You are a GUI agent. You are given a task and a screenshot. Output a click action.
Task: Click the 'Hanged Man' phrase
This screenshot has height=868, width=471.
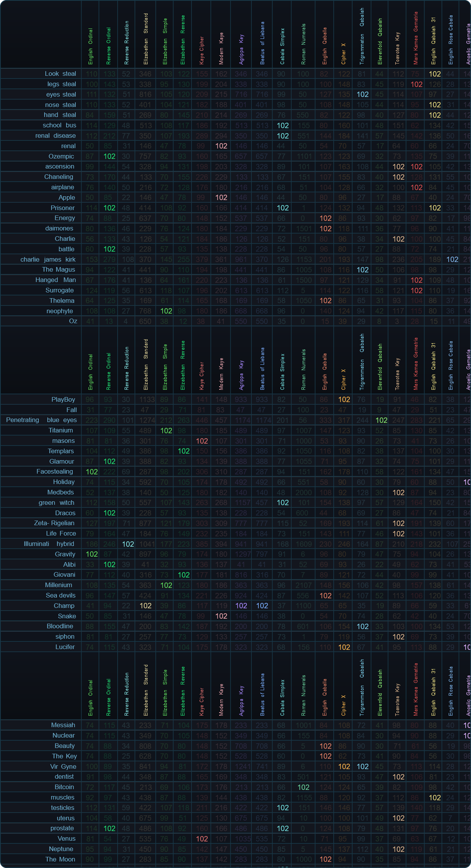pyautogui.click(x=56, y=280)
